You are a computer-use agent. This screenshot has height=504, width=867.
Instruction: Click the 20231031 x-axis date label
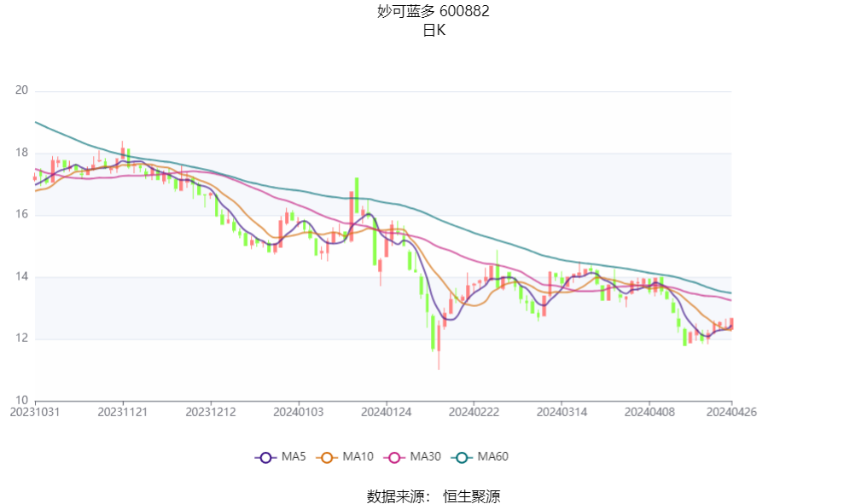35,412
